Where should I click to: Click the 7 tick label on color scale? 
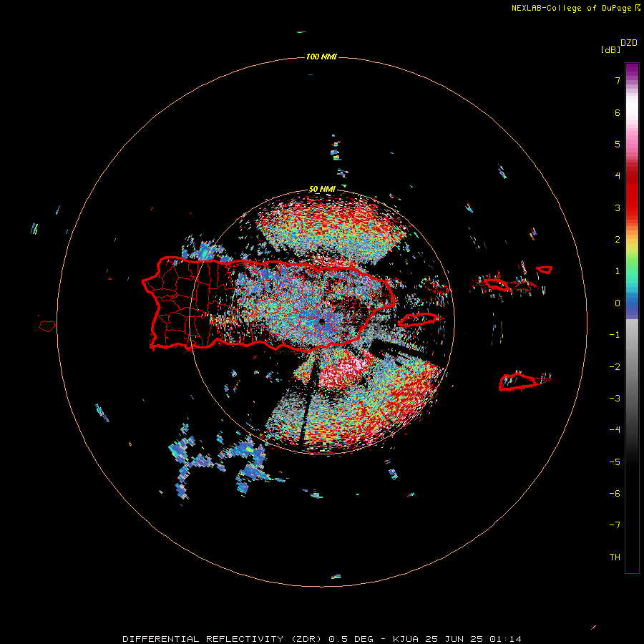[618, 80]
